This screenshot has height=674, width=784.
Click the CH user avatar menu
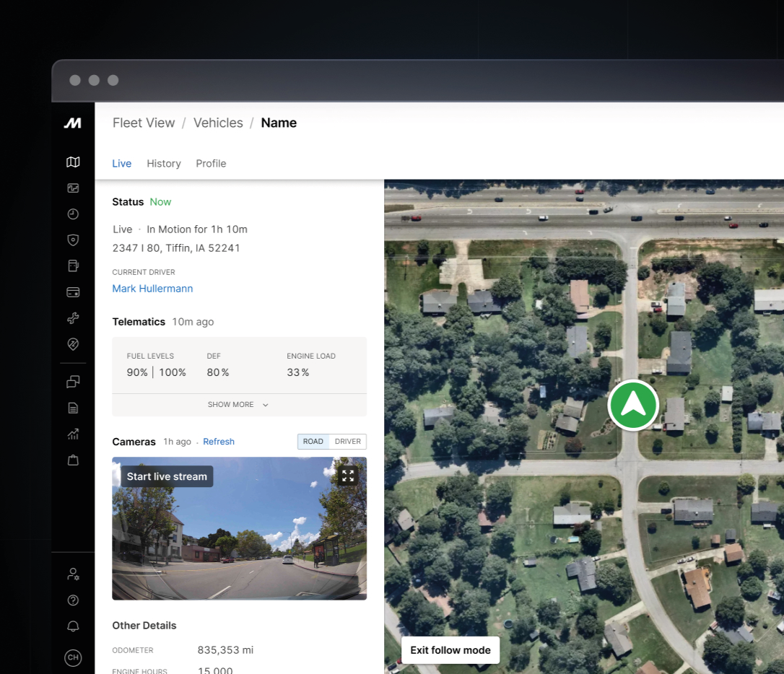[x=73, y=657]
